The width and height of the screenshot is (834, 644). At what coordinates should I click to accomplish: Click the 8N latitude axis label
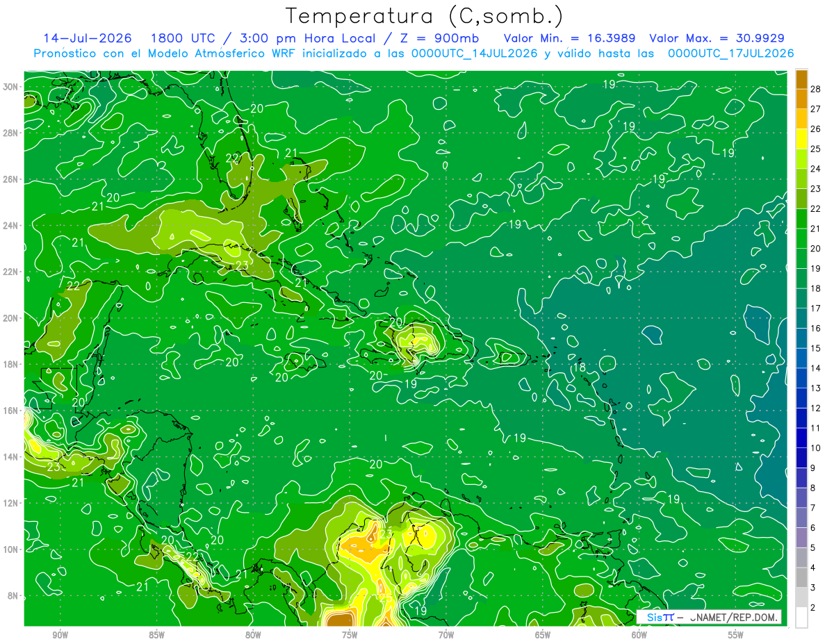[x=14, y=596]
